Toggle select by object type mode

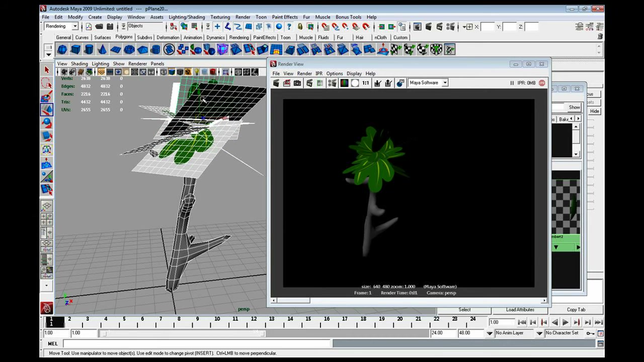[184, 27]
